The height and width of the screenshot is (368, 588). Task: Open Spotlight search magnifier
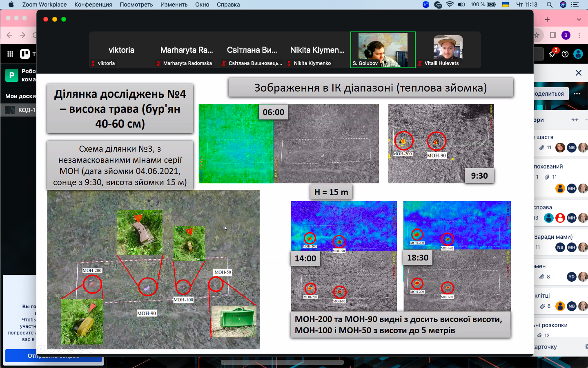550,4
